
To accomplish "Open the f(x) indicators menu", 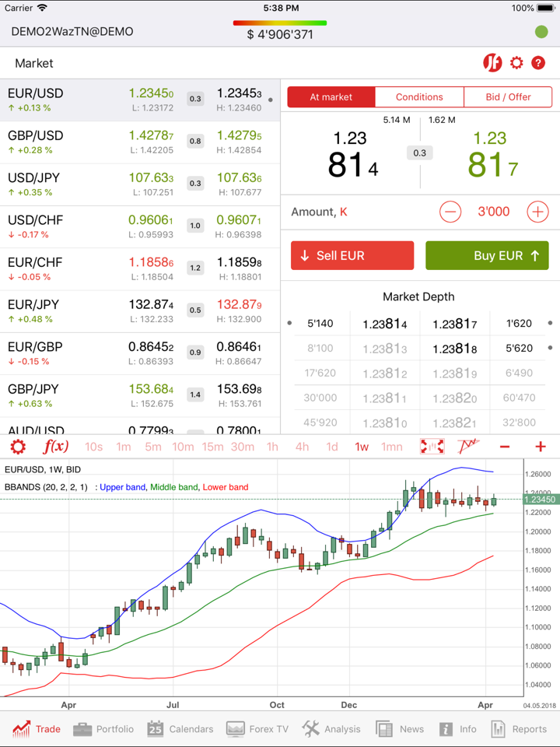I will pyautogui.click(x=55, y=447).
